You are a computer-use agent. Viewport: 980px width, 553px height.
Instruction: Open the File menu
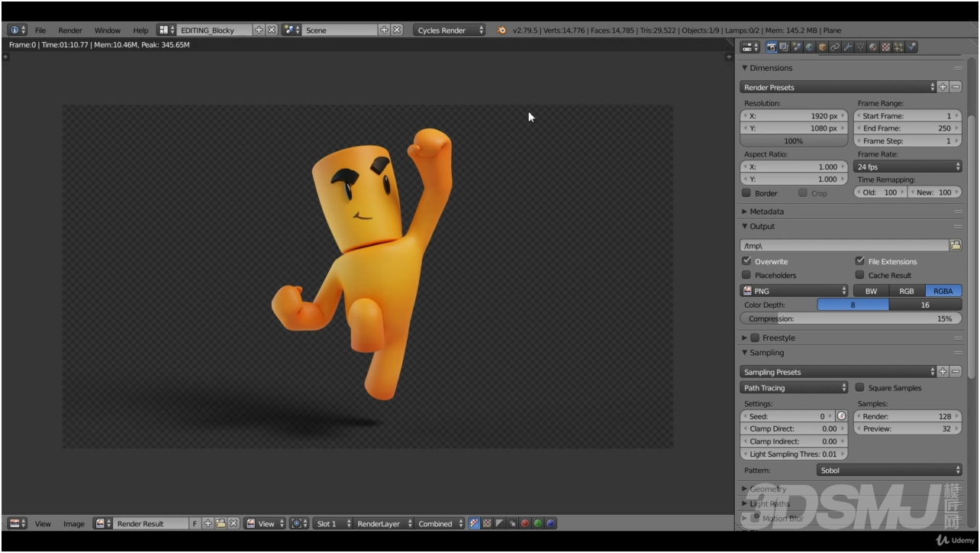point(40,31)
